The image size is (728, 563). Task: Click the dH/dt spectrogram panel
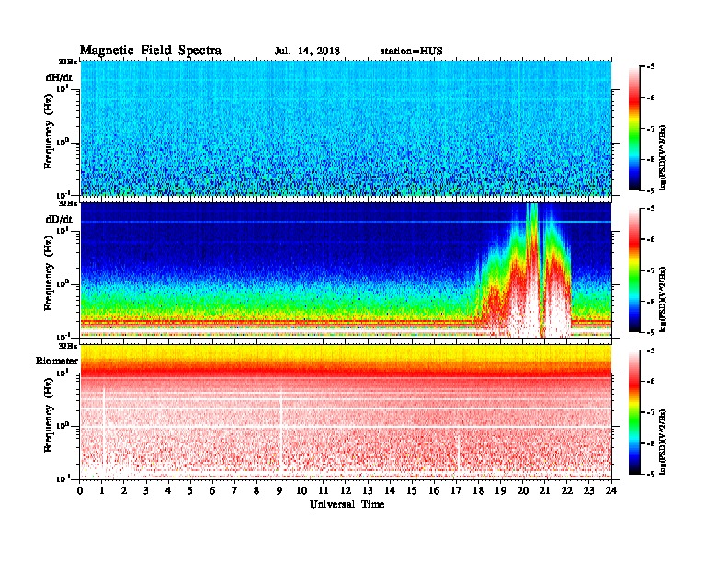(x=346, y=128)
